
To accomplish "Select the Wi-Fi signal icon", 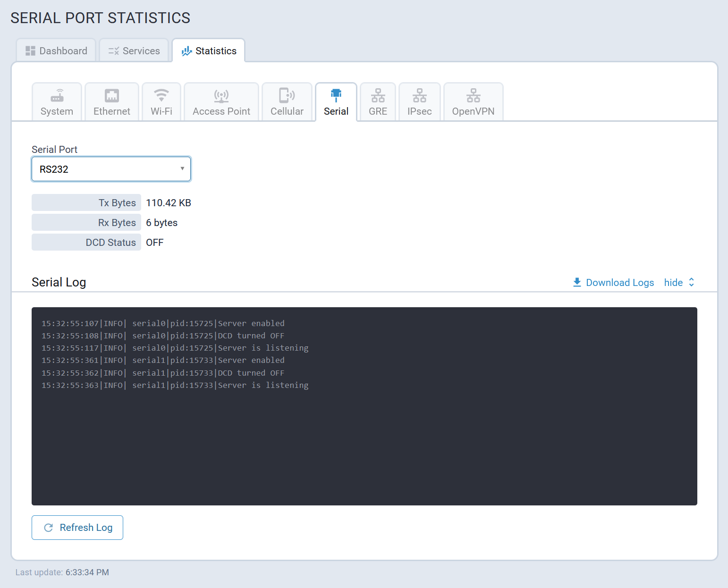I will [161, 96].
